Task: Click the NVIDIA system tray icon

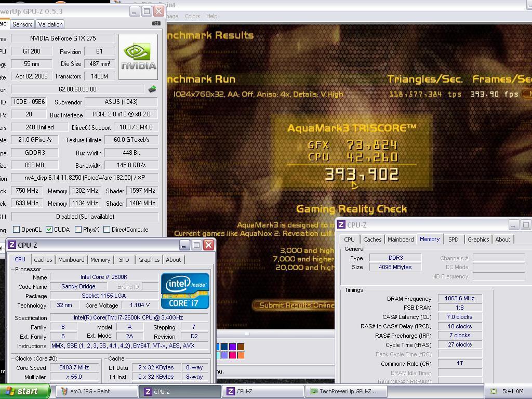Action: [x=494, y=392]
